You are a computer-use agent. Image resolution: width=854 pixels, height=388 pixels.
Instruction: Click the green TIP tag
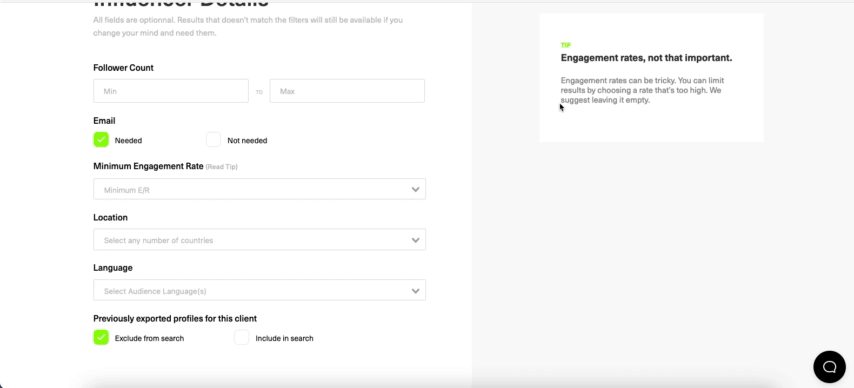tap(565, 45)
